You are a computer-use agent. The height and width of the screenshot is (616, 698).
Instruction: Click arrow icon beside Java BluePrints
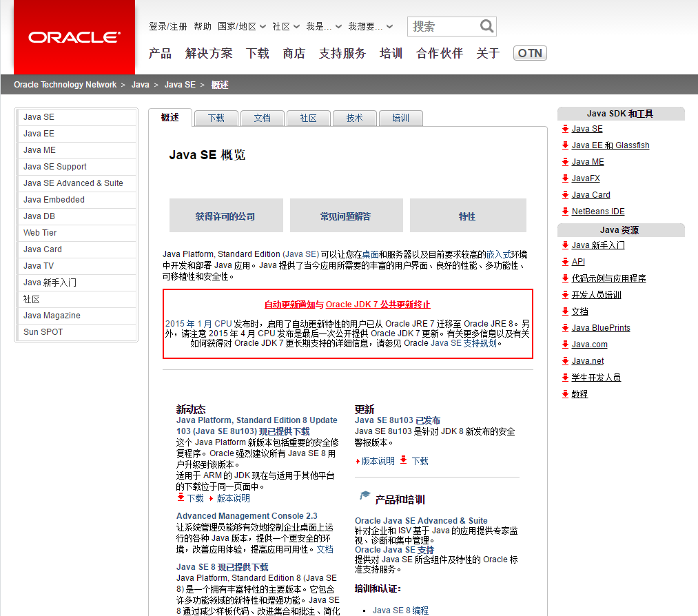(x=565, y=327)
